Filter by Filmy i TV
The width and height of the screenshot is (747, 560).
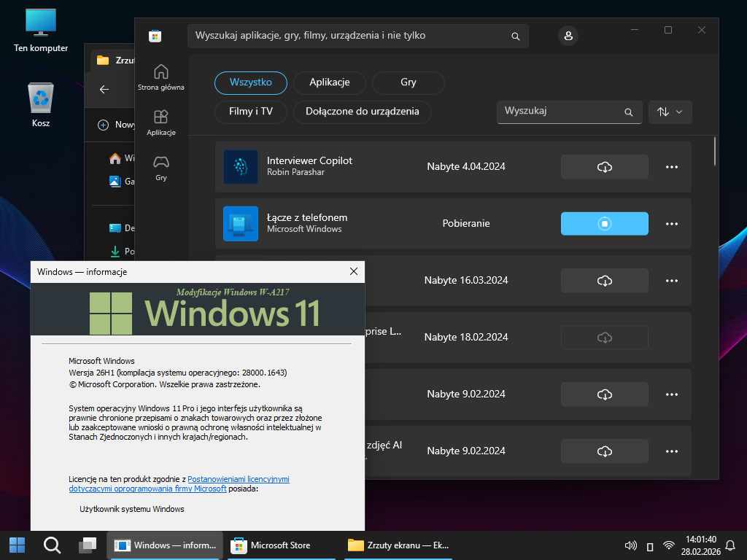point(250,112)
